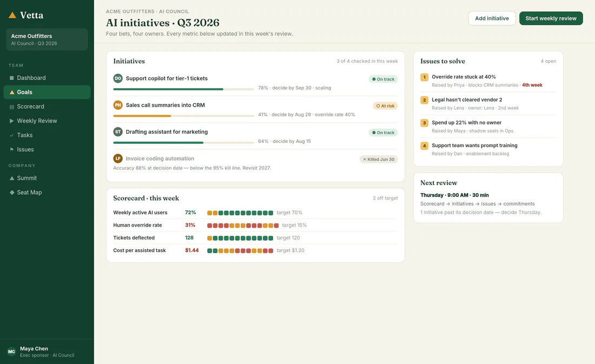
Task: Click the ST owner avatar on Drafting assistant
Action: point(118,132)
